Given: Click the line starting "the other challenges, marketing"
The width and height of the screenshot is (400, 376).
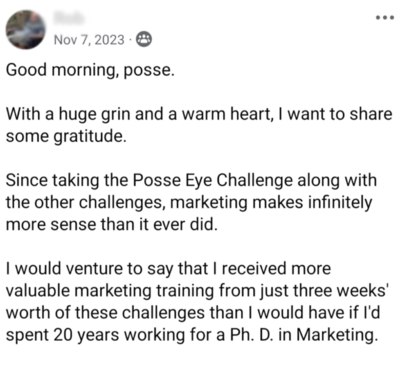Looking at the screenshot, I should pos(189,203).
